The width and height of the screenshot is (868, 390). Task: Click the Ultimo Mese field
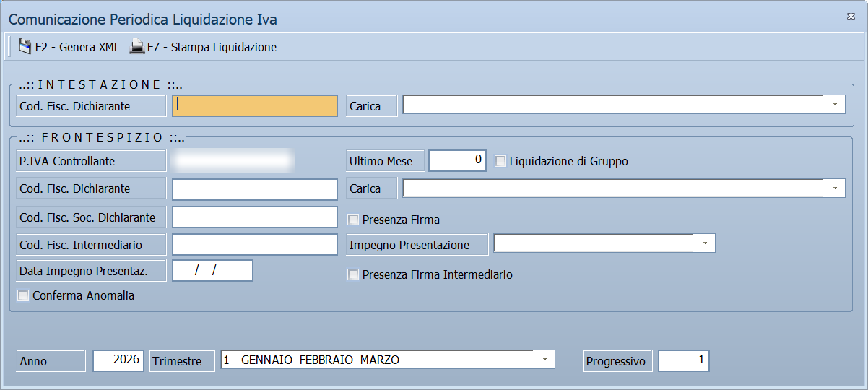(x=458, y=160)
